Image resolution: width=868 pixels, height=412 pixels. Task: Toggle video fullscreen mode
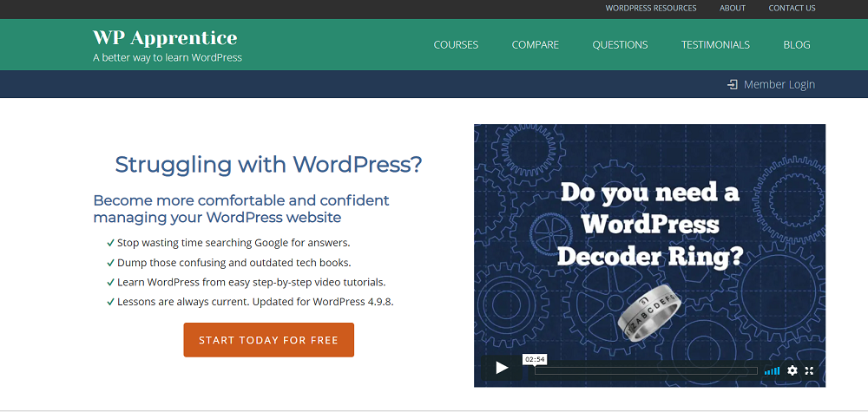click(x=810, y=370)
